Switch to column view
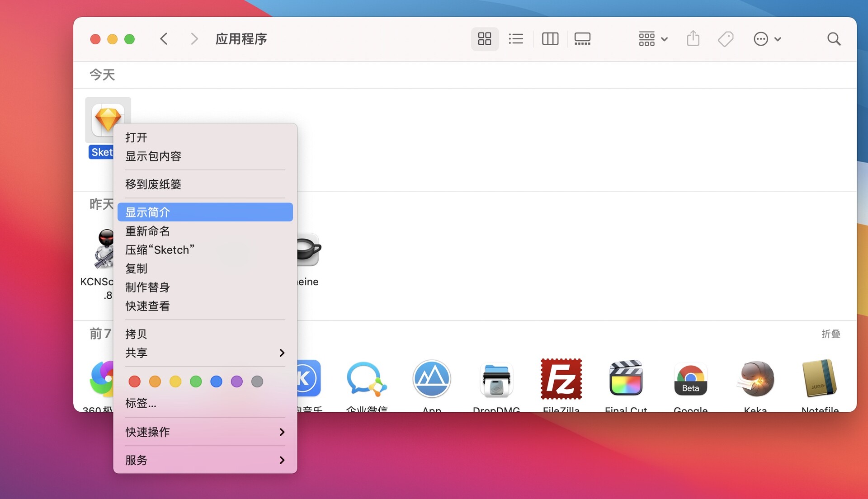 point(550,39)
